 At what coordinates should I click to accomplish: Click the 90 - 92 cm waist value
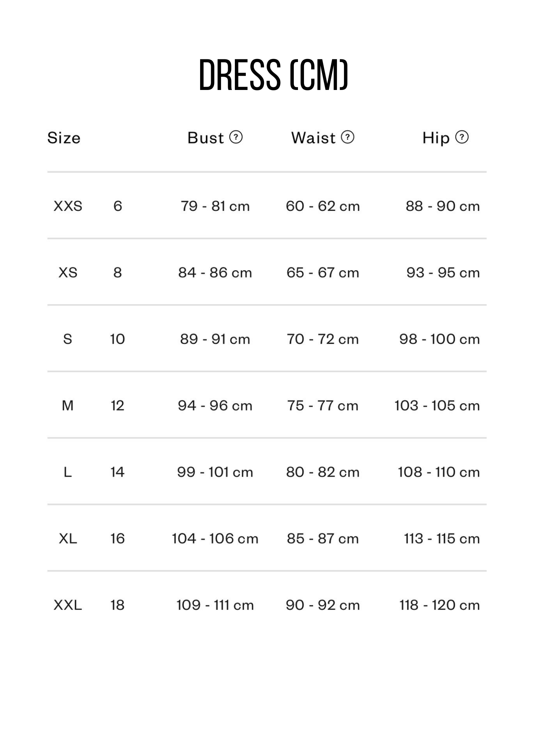pos(323,605)
